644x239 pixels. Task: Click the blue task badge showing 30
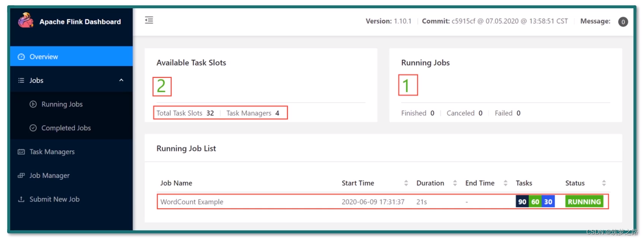coord(548,202)
